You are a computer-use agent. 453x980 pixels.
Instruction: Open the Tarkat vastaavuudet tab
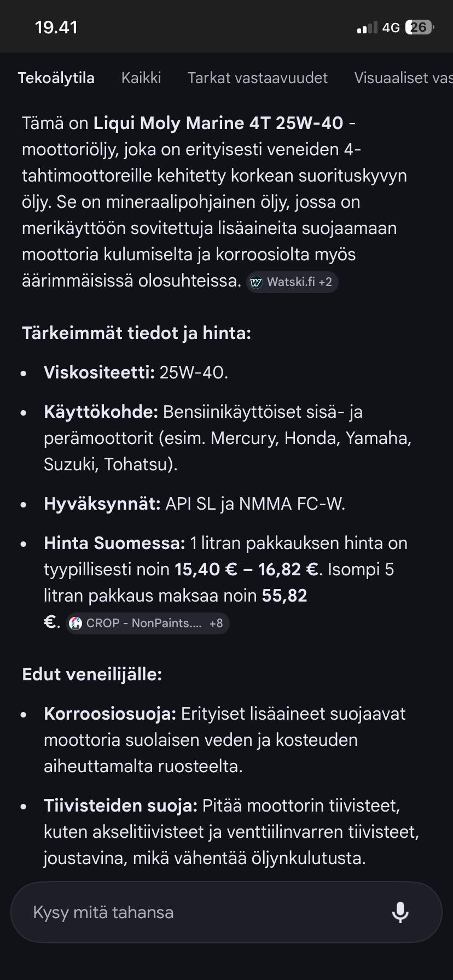tap(257, 78)
